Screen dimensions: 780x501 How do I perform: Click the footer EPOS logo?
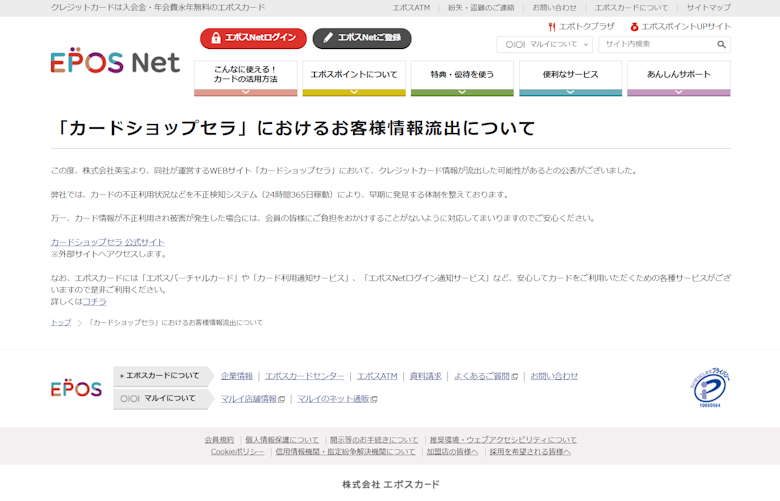pos(76,388)
